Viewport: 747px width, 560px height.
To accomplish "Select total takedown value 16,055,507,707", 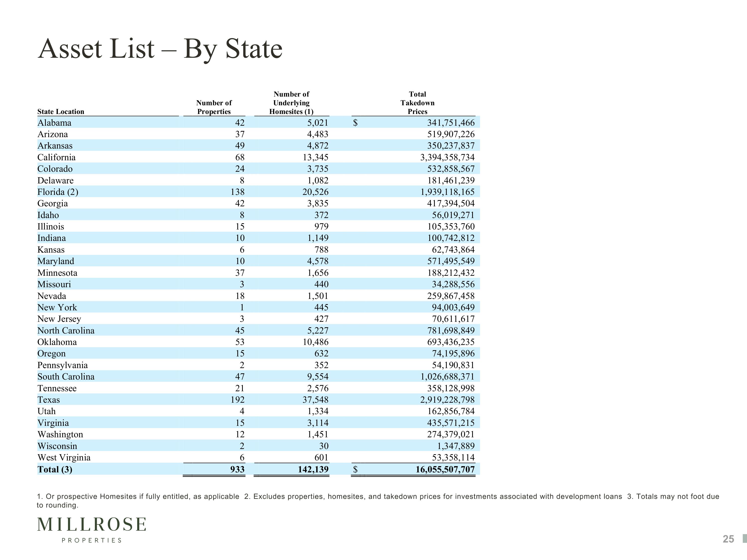I will click(445, 470).
